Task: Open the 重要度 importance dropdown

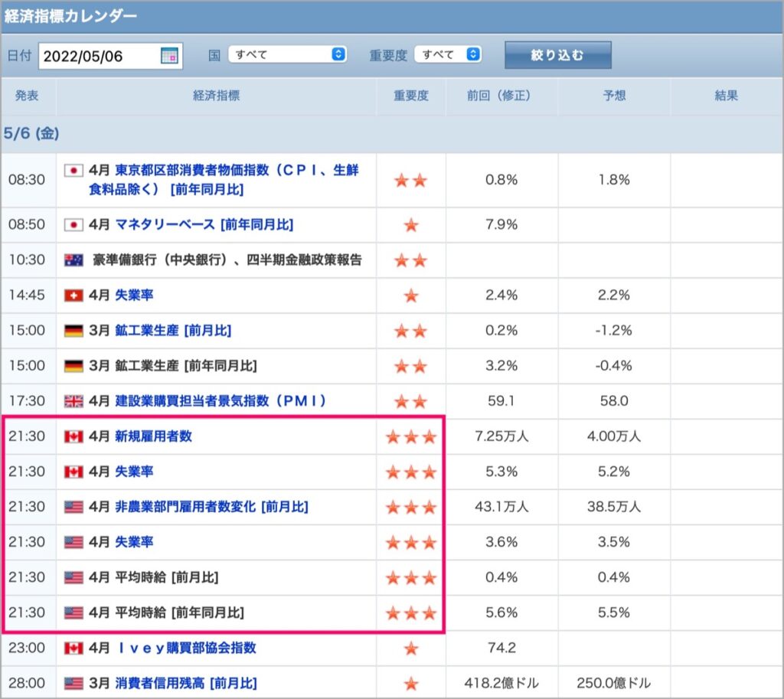Action: pyautogui.click(x=448, y=54)
